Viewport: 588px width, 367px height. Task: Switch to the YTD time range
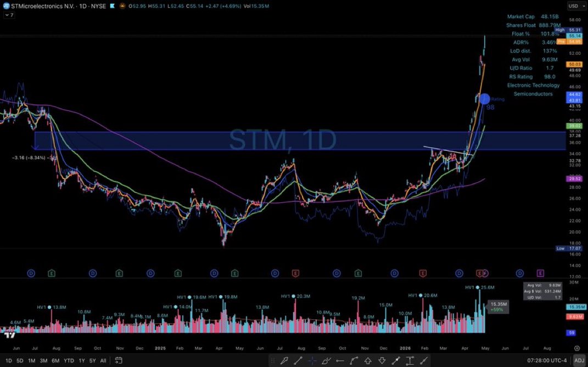pyautogui.click(x=69, y=360)
